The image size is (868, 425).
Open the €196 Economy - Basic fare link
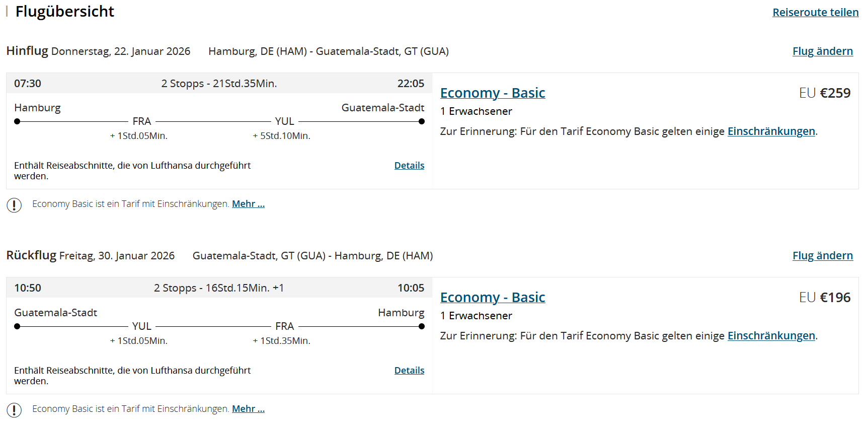click(x=492, y=298)
